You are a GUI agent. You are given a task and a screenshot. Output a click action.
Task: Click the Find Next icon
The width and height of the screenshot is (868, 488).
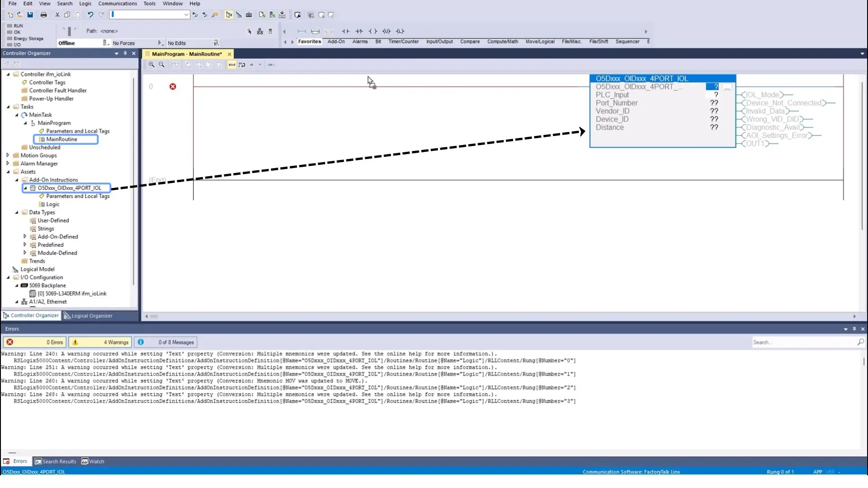tap(204, 15)
